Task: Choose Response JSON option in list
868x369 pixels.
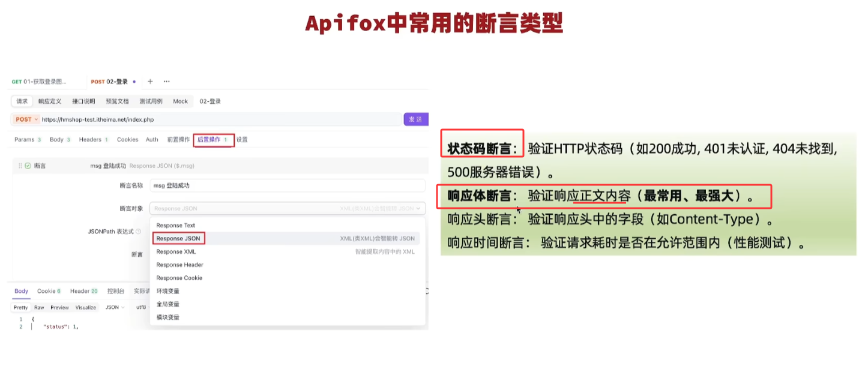Action: click(x=288, y=239)
